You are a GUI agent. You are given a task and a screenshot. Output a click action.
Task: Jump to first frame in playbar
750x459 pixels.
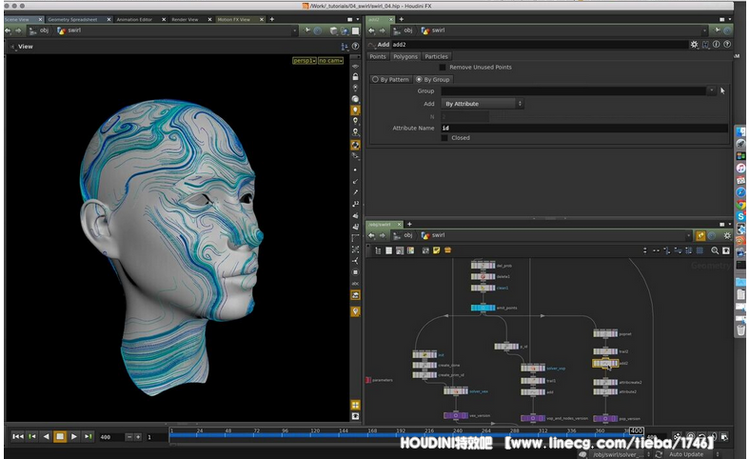click(x=18, y=436)
